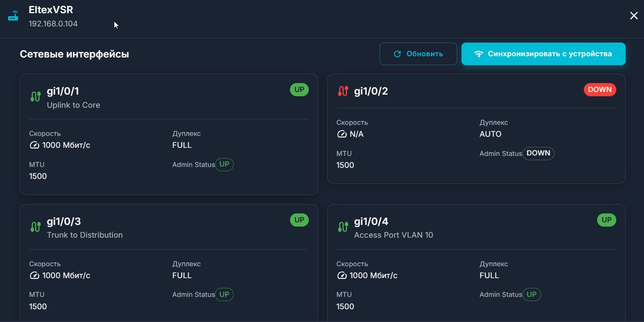Click the green cable icon for gi1/0/4
The image size is (644, 322).
pos(343,227)
